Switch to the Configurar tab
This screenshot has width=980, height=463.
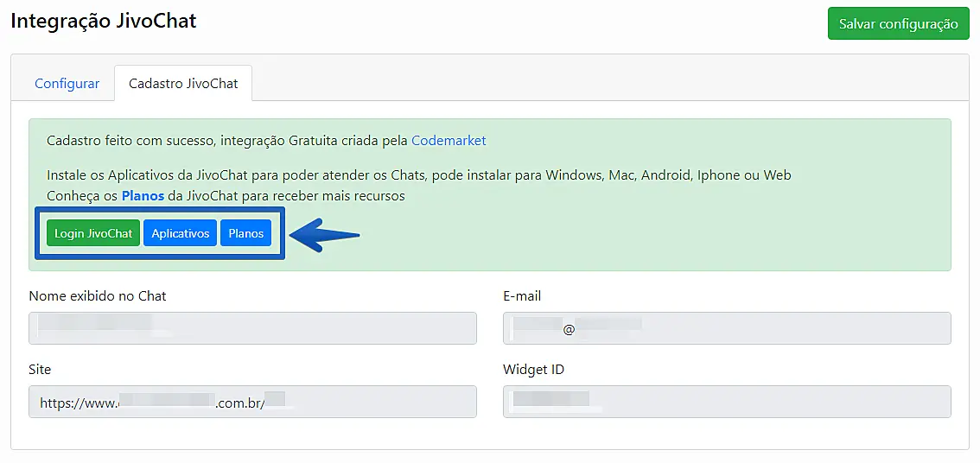click(x=67, y=83)
